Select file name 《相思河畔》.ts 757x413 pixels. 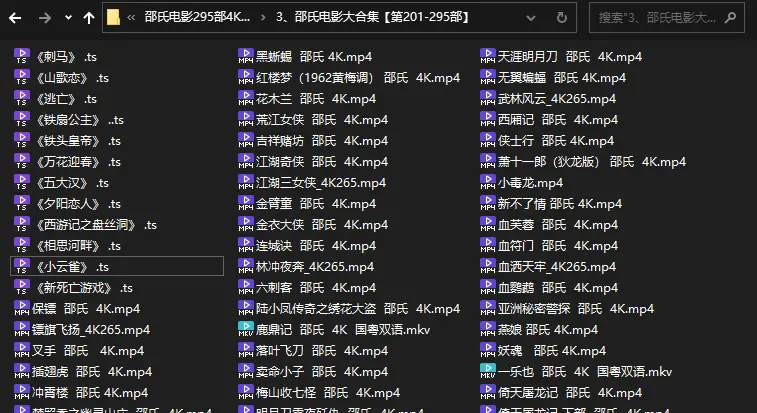[x=78, y=246]
